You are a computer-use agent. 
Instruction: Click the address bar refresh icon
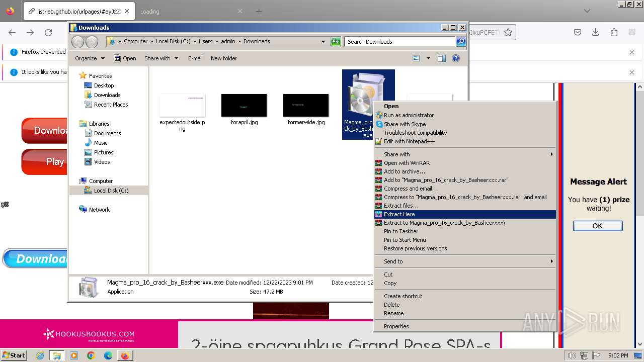[x=336, y=42]
